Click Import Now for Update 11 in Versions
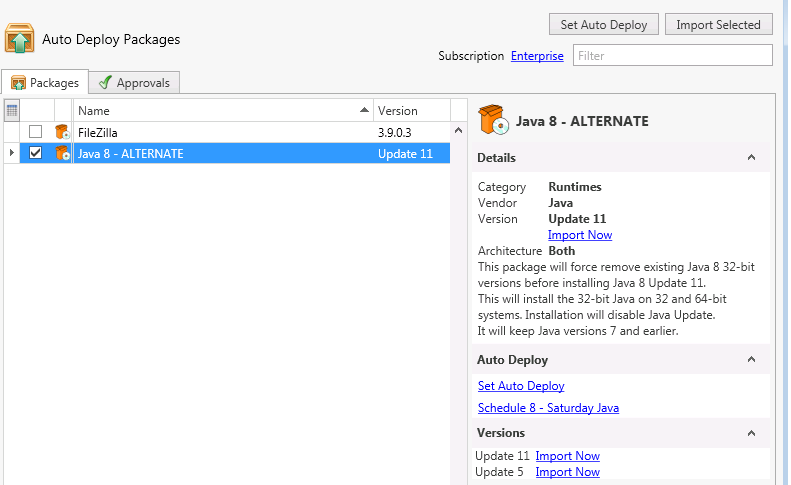This screenshot has width=791, height=485. (567, 456)
